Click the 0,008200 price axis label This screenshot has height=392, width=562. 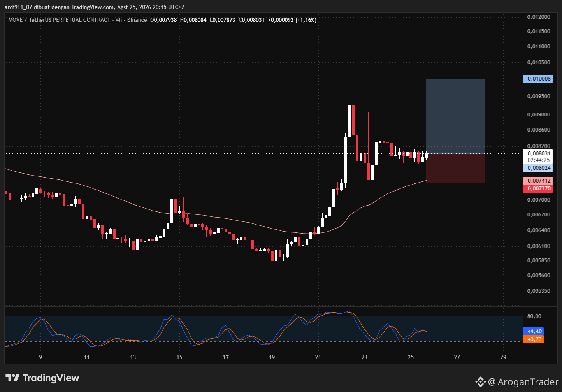pos(539,146)
